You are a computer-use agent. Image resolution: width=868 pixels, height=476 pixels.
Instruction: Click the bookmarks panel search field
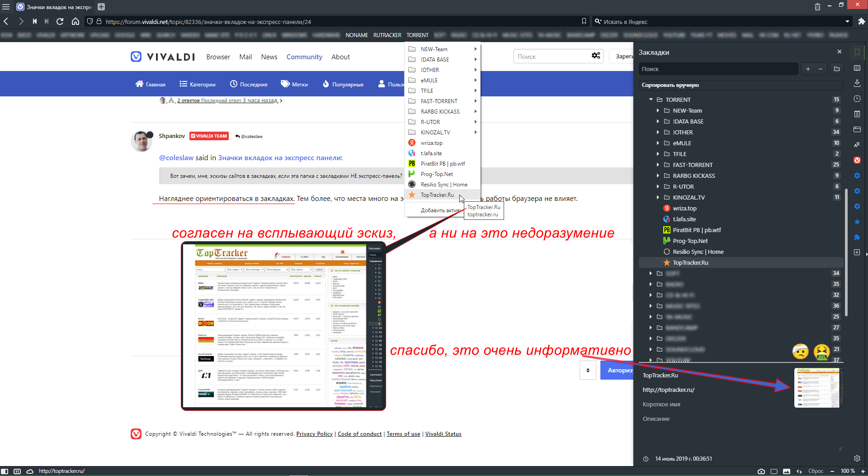[718, 69]
